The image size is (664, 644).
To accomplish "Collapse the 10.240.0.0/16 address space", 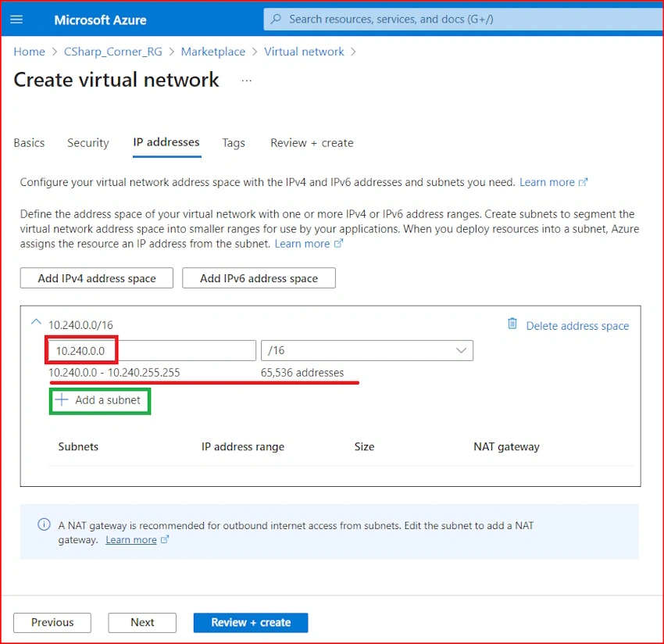I will click(37, 323).
